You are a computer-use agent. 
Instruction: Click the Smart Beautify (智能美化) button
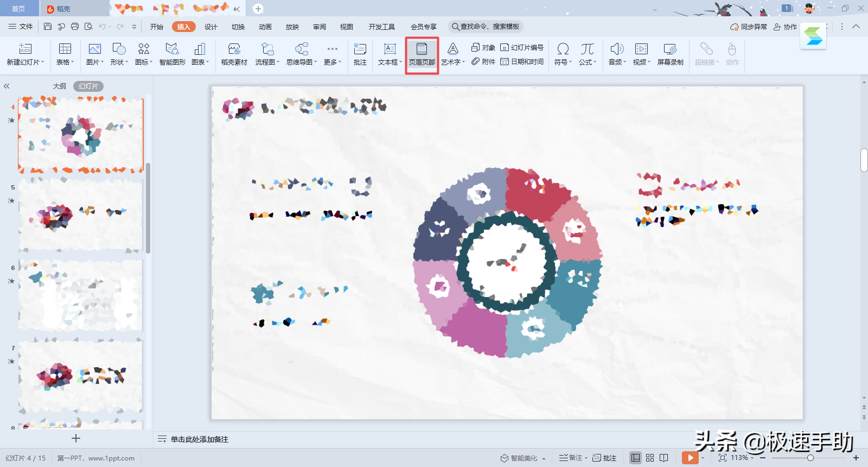coord(520,458)
